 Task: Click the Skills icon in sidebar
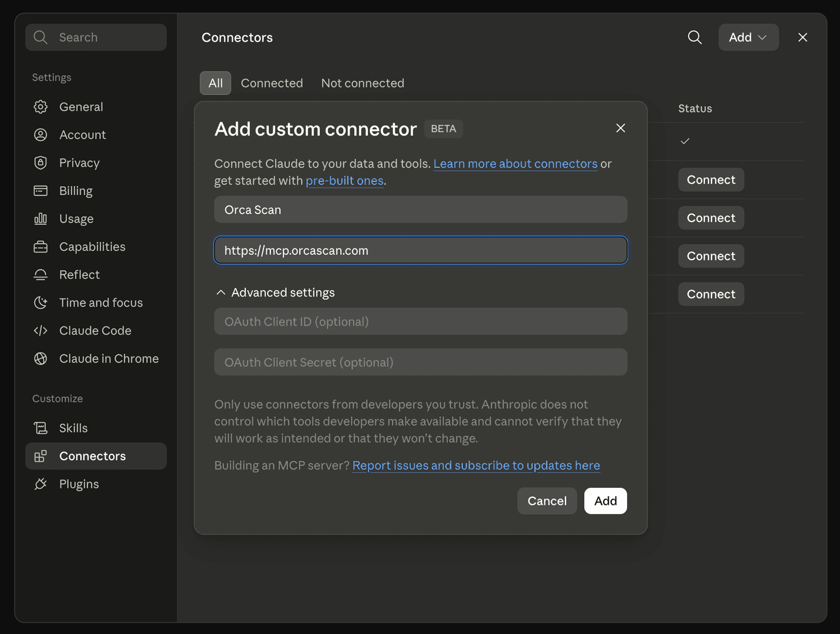point(40,428)
